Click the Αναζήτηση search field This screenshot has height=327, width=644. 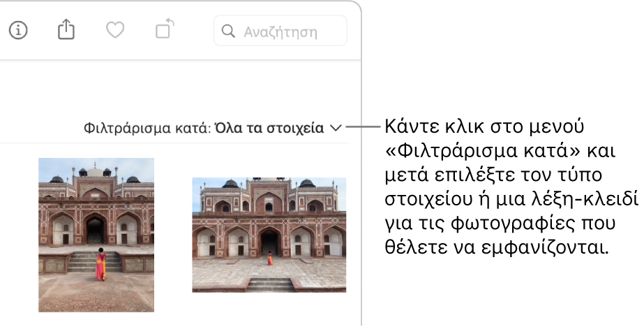tap(280, 31)
